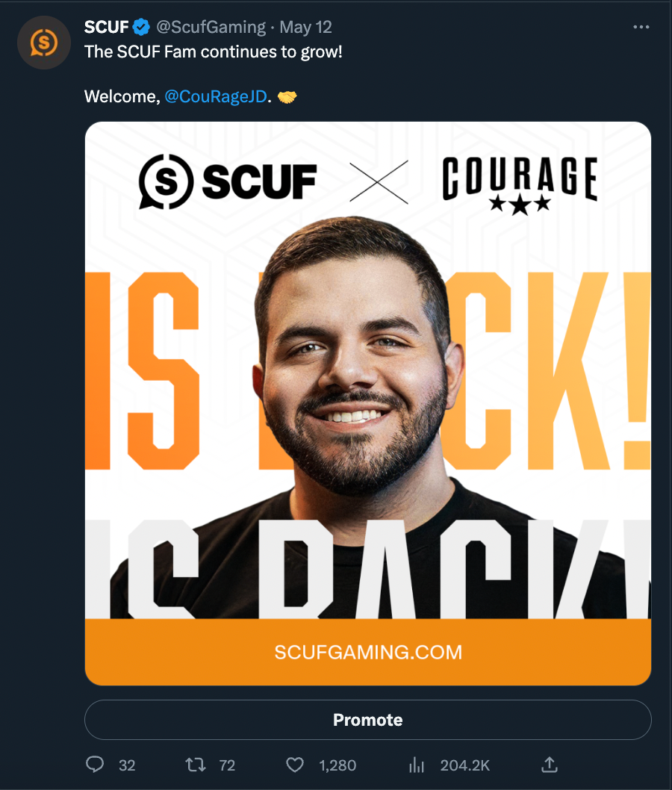This screenshot has width=672, height=790.
Task: Click the blue verified badge
Action: 141,27
